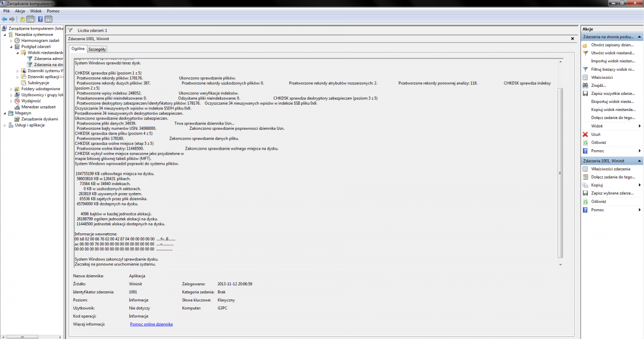Click the binoculars icon next to Znajdź
This screenshot has width=644, height=339.
[586, 85]
